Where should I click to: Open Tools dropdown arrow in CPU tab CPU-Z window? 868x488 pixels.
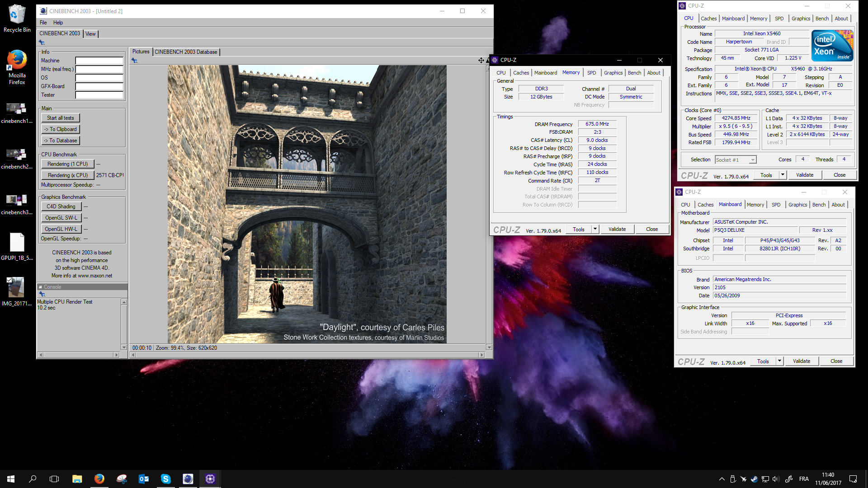point(783,175)
